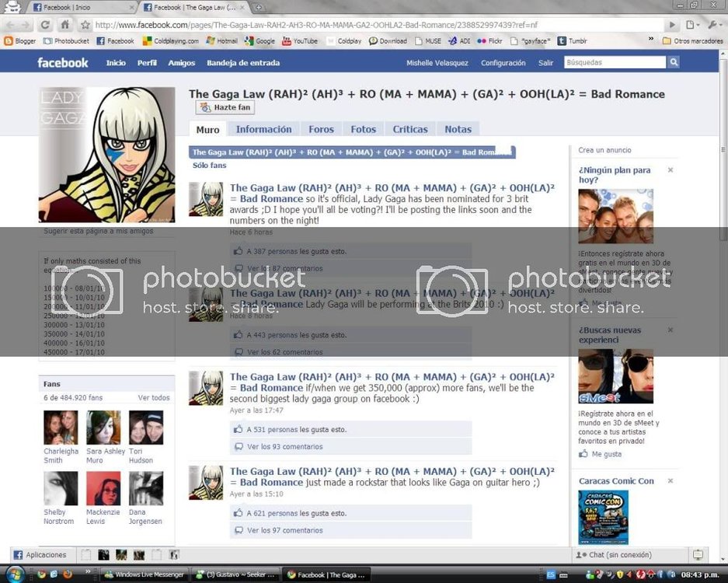Image resolution: width=728 pixels, height=583 pixels.
Task: Open a new browser tab
Action: tap(259, 8)
